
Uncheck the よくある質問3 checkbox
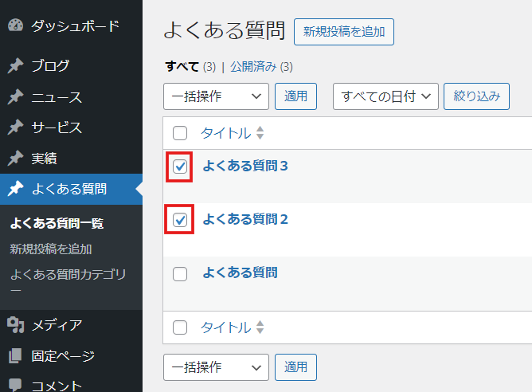tap(180, 167)
